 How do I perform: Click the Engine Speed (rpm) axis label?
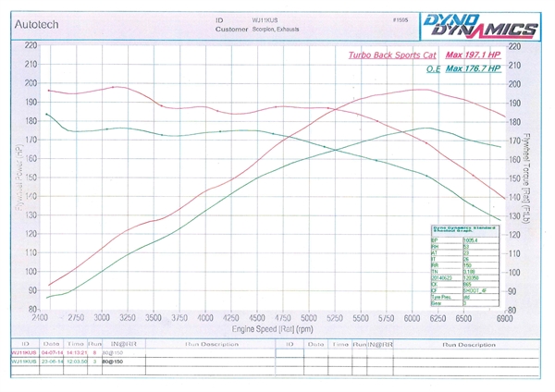(268, 328)
